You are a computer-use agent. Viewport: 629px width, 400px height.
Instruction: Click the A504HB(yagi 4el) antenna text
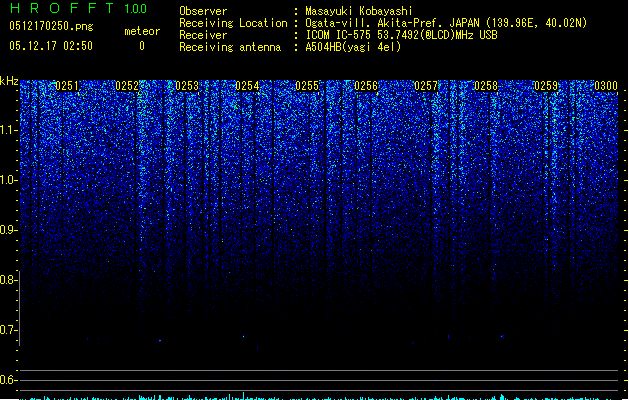click(x=353, y=47)
